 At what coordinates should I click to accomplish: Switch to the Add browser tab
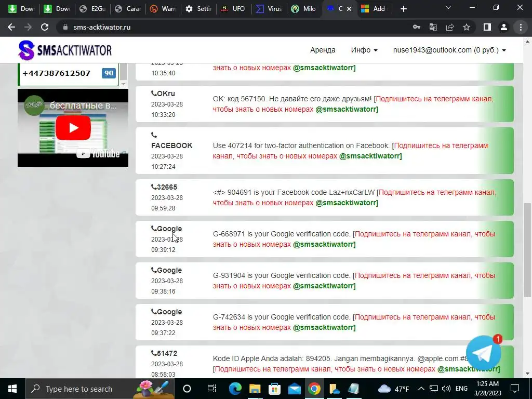click(x=374, y=9)
